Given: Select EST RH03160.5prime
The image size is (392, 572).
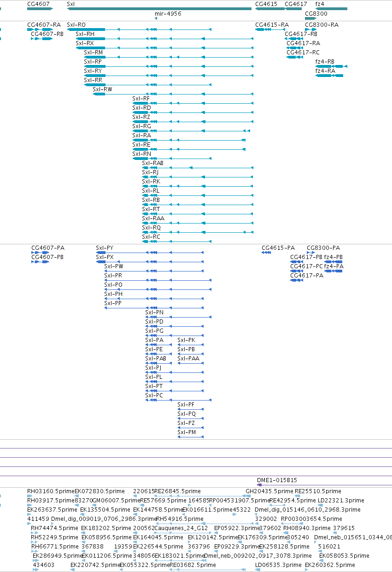Looking at the screenshot, I should (x=51, y=491).
